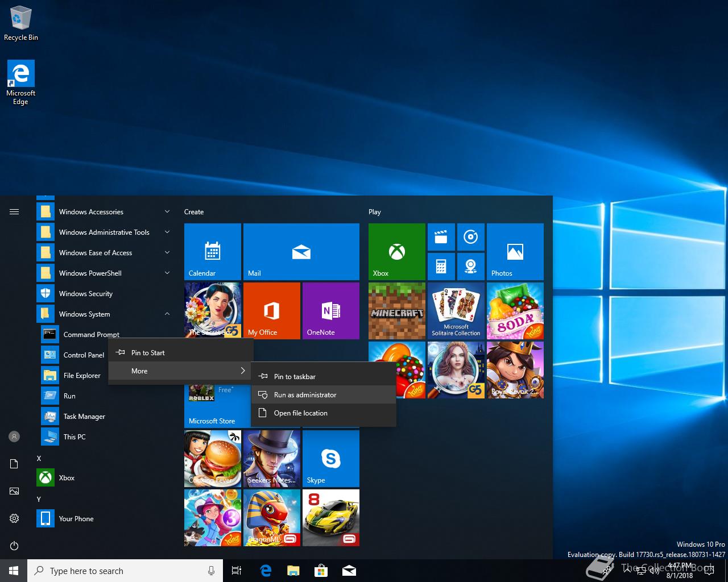This screenshot has width=728, height=582.
Task: Expand the Windows Accessories folder
Action: [x=106, y=212]
